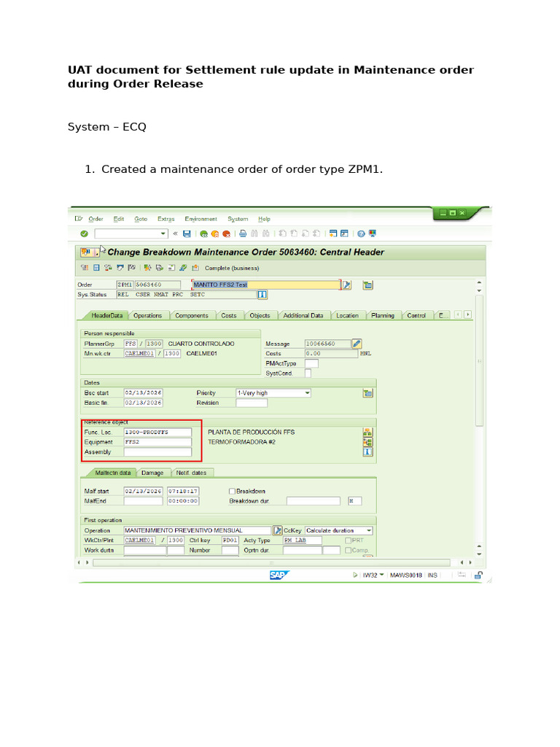The image size is (560, 747).
Task: Click the Customize Local Layout monitor icon
Action: point(373,233)
